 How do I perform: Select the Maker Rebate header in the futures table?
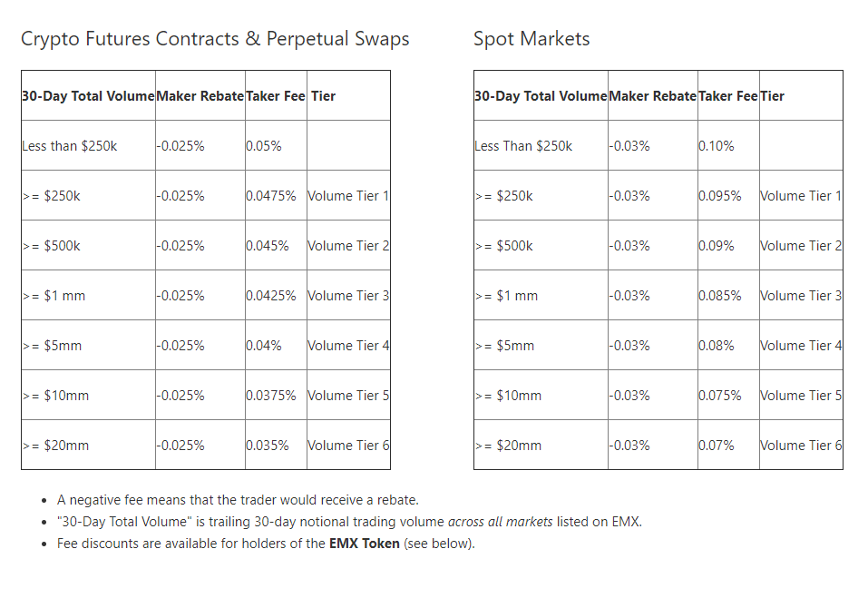(x=200, y=96)
